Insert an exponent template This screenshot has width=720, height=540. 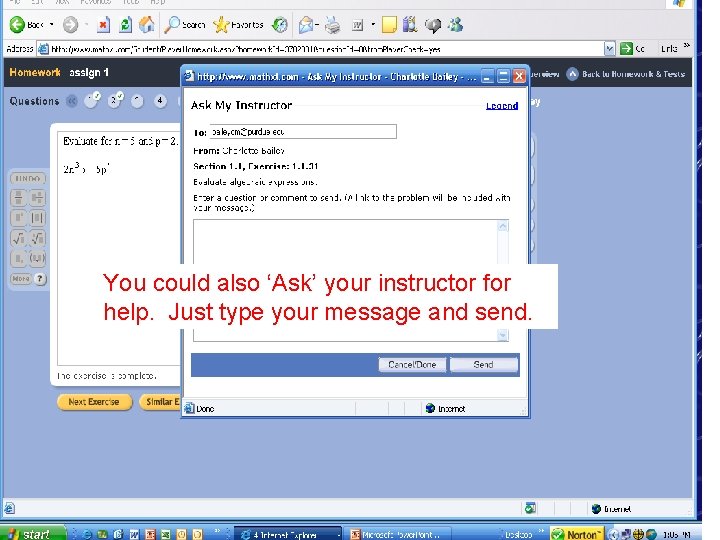[x=18, y=218]
